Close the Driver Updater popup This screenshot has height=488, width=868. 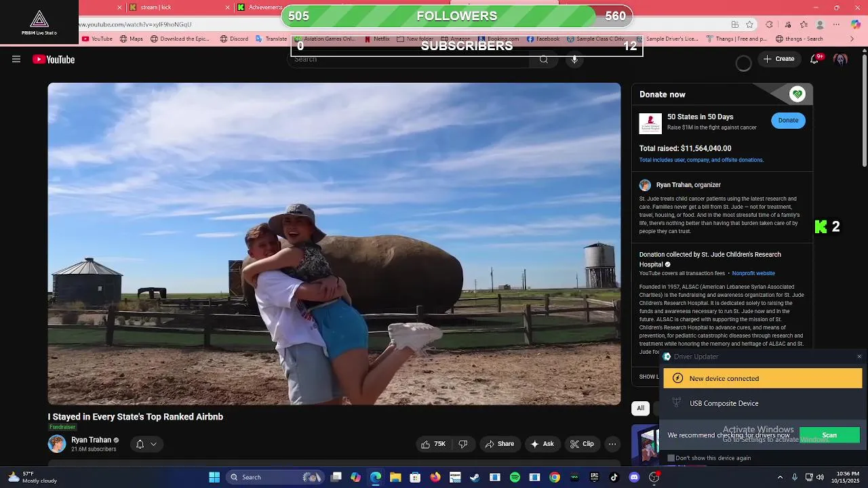[859, 357]
